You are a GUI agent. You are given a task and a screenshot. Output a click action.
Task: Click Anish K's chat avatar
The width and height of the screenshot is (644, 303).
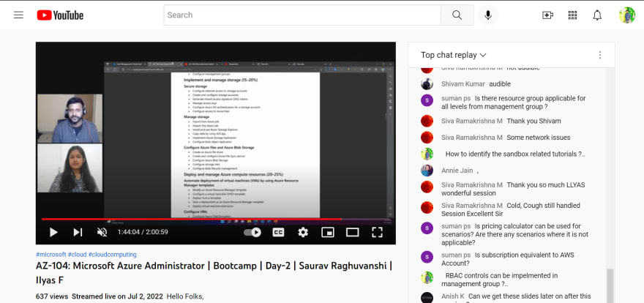coord(427,298)
